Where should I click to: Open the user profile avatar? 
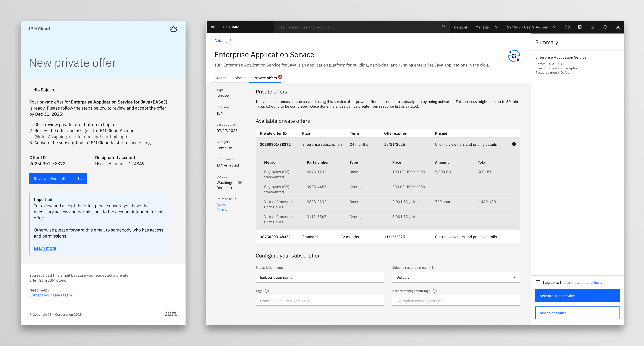click(617, 27)
